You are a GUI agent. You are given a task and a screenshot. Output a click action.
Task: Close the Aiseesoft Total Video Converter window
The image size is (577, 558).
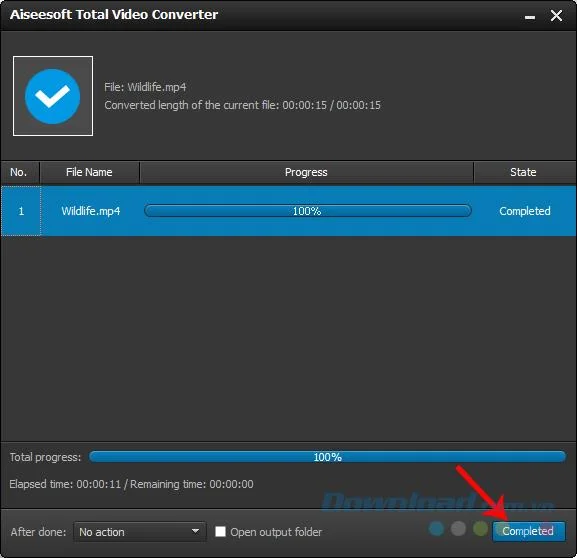pyautogui.click(x=556, y=15)
